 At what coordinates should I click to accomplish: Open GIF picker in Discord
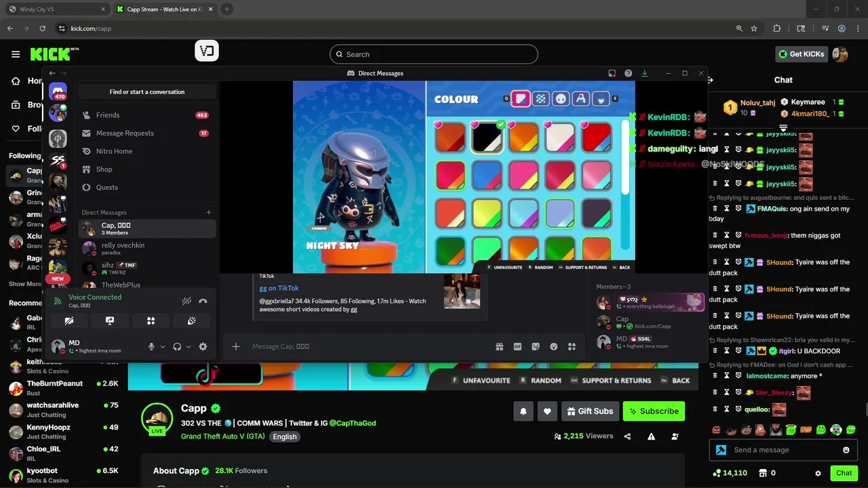517,346
